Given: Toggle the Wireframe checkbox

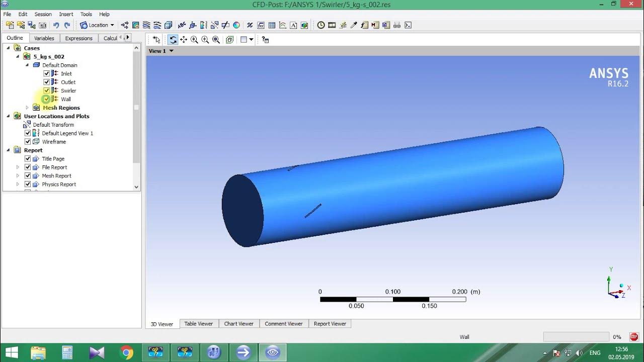Looking at the screenshot, I should click(x=28, y=142).
